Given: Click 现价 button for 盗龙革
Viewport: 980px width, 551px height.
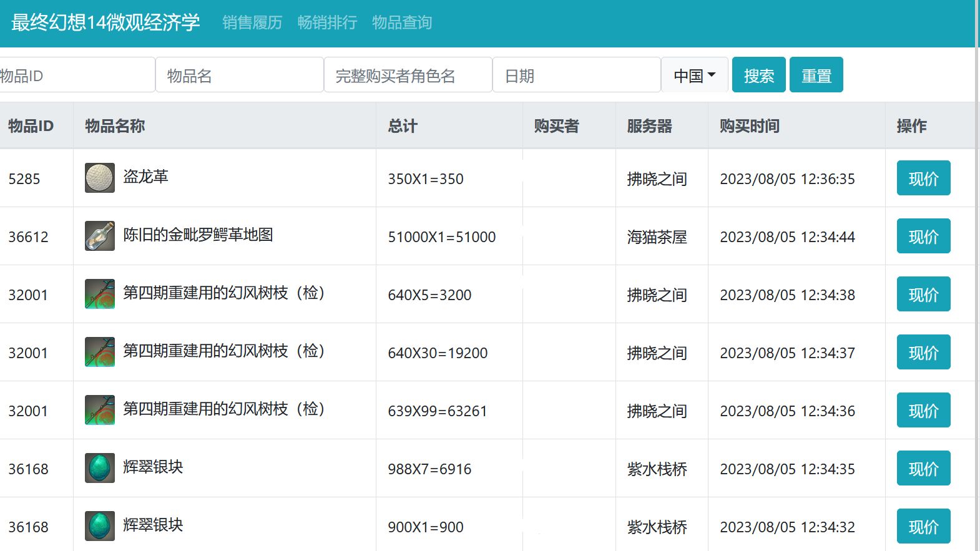Looking at the screenshot, I should click(924, 178).
